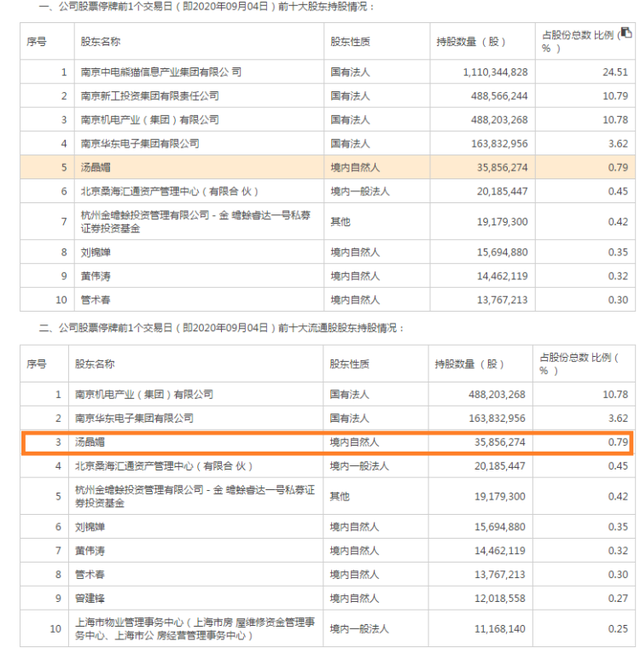
Task: Select 北京桑海汇通资产管理中心 in 前十大股东 table
Action: [x=169, y=192]
